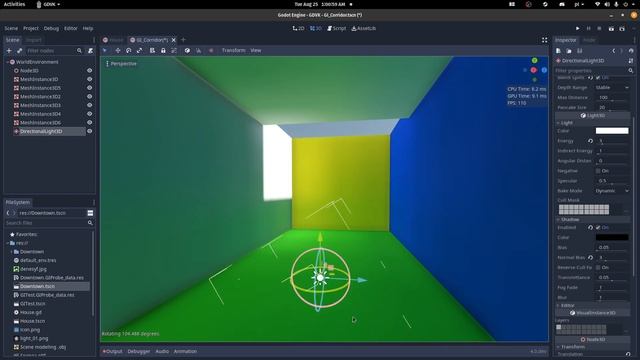The height and width of the screenshot is (360, 640).
Task: Open the Transform viewport menu
Action: tap(233, 51)
